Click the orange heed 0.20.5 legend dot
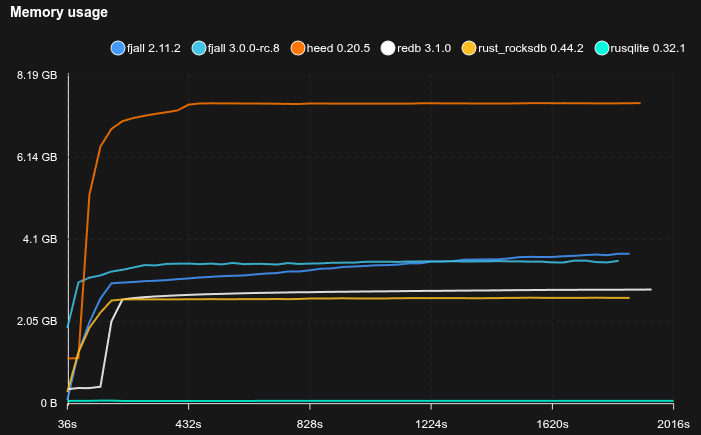Screen dimensions: 701x435 [298, 48]
